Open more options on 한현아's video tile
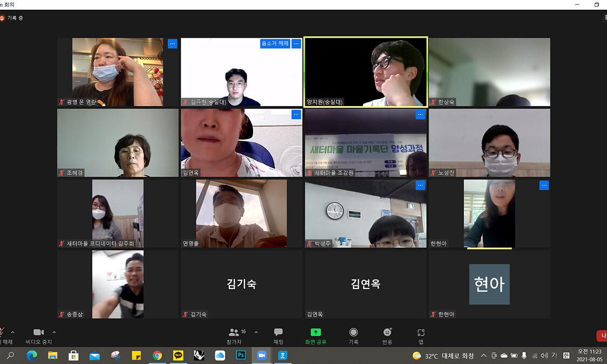The image size is (607, 364). click(544, 186)
